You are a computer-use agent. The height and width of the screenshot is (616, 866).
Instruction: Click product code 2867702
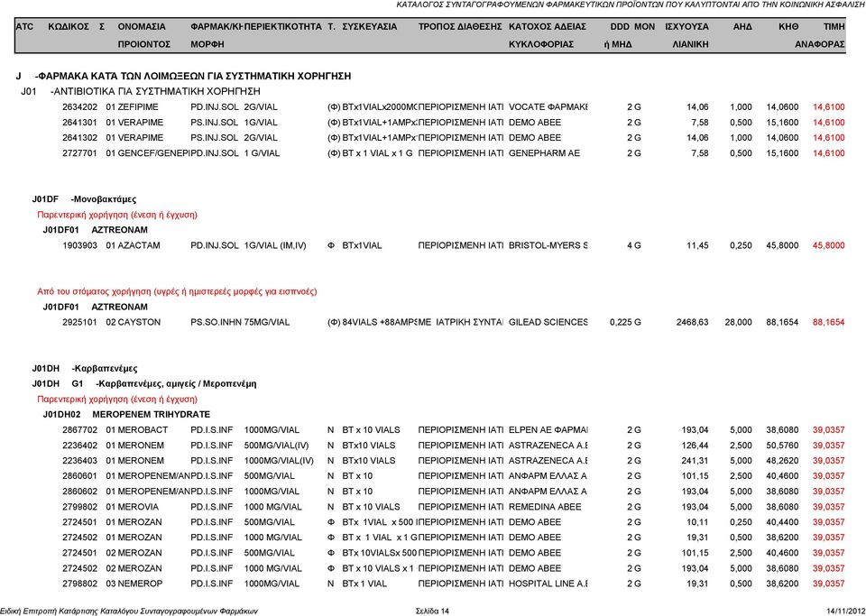point(79,430)
